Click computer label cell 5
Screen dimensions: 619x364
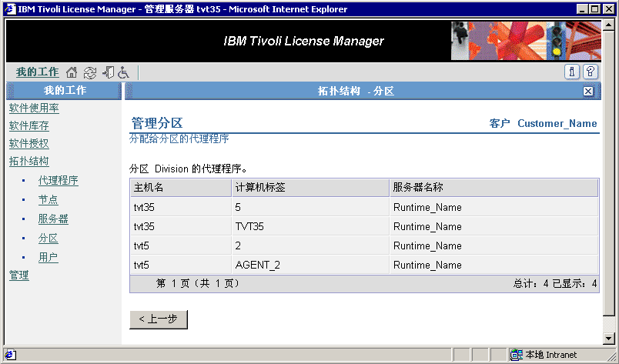click(311, 207)
